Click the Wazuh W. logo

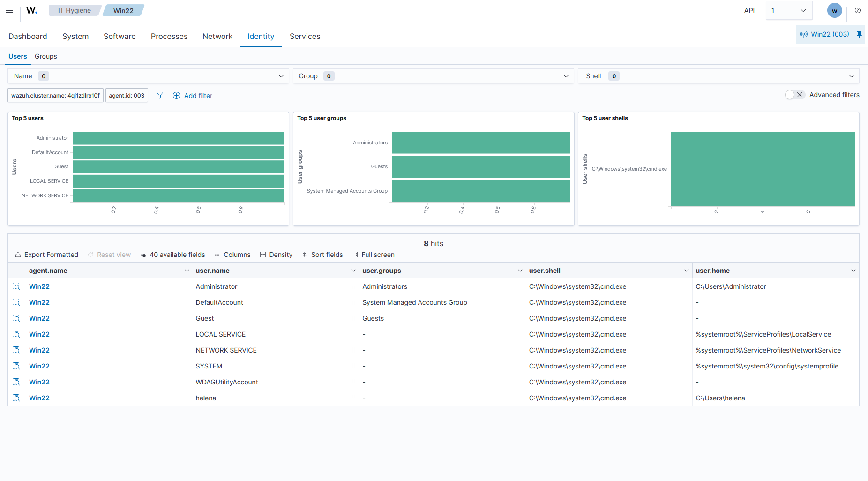[x=32, y=10]
